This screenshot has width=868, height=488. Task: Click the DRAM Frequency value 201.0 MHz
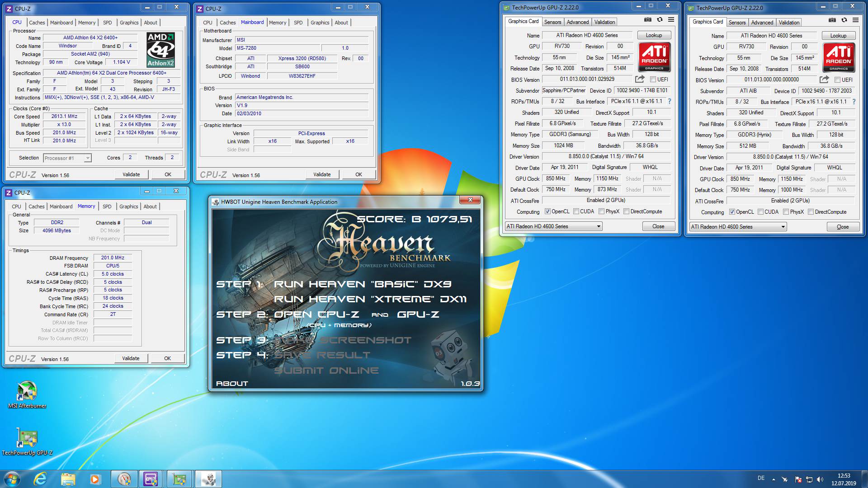click(113, 258)
